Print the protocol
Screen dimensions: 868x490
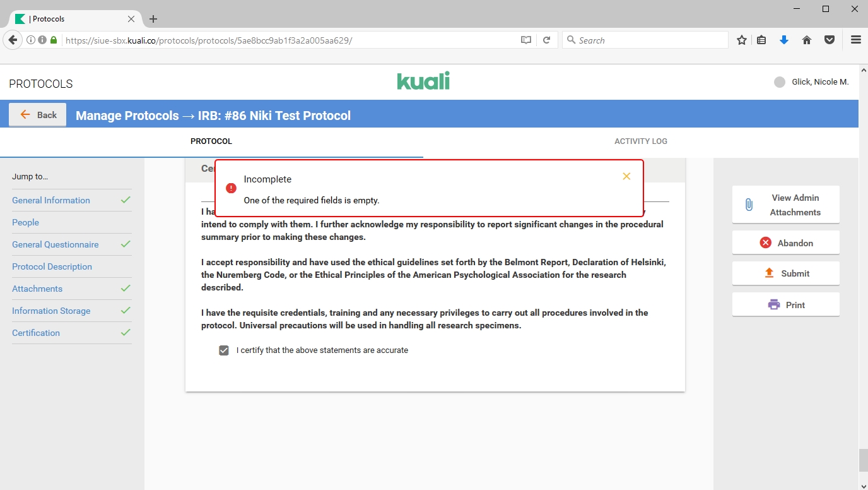click(x=785, y=305)
